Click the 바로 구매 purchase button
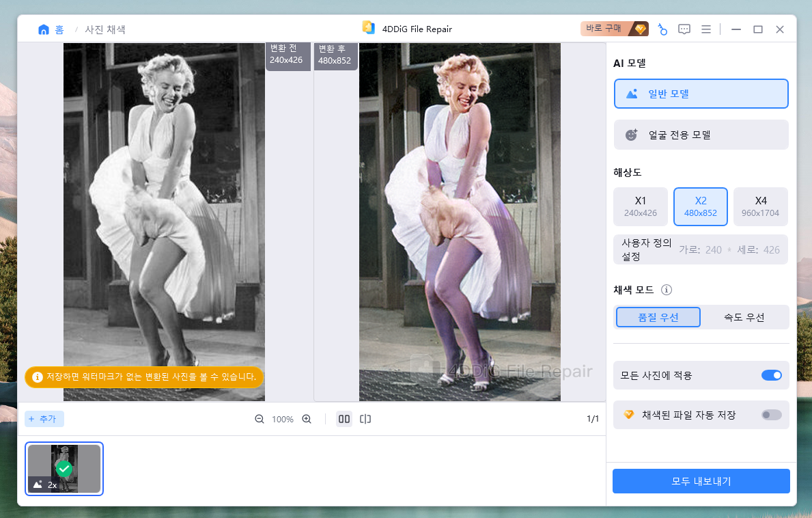The width and height of the screenshot is (812, 518). click(614, 29)
